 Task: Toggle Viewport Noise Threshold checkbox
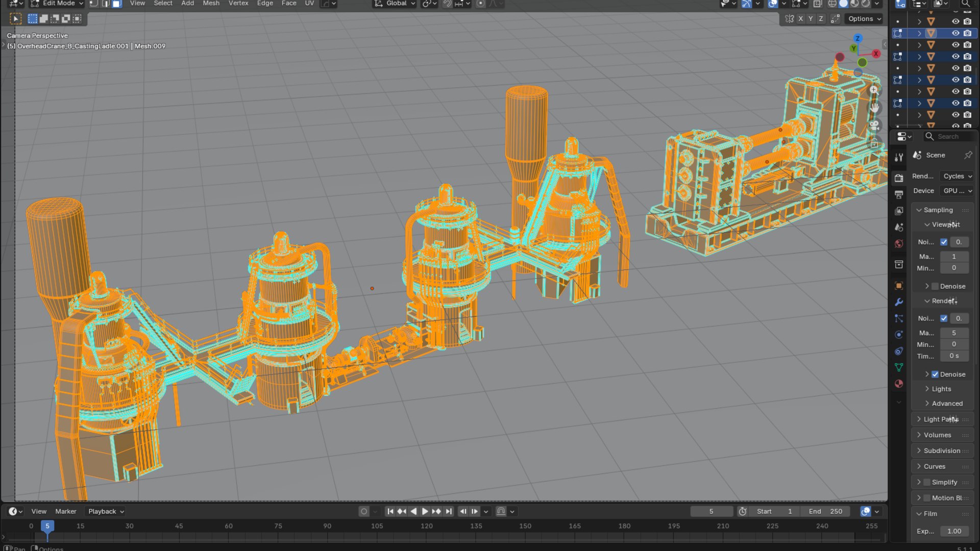click(944, 242)
